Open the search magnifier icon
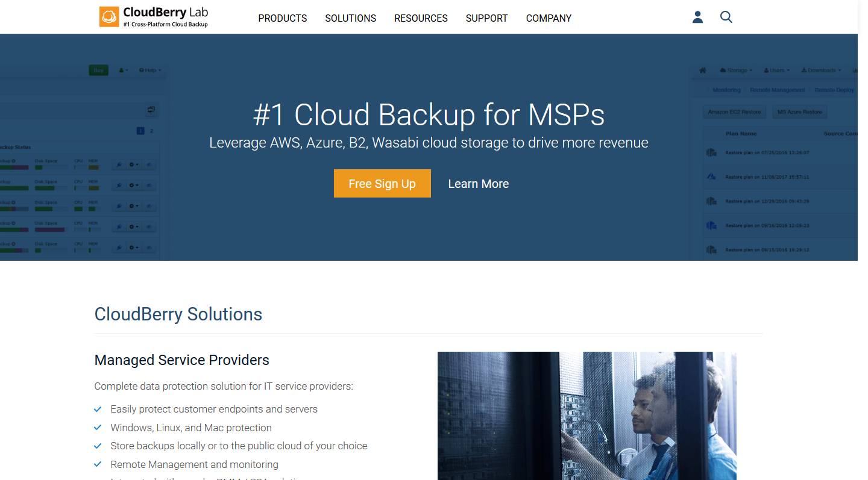Viewport: 868px width, 480px height. (x=726, y=17)
